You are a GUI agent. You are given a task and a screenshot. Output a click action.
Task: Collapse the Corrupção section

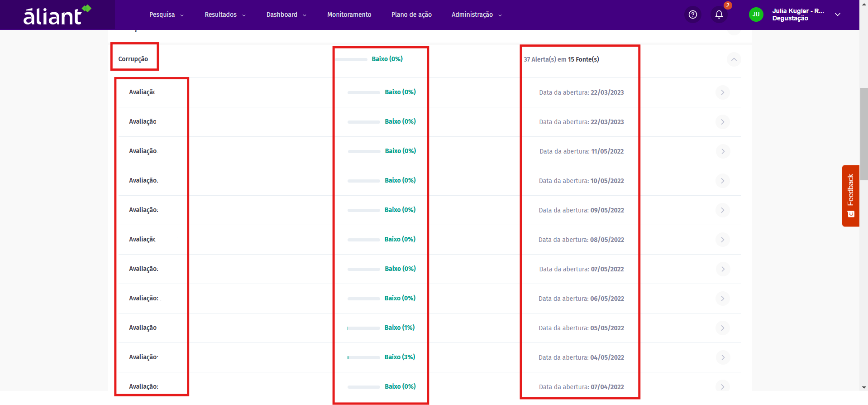(734, 59)
